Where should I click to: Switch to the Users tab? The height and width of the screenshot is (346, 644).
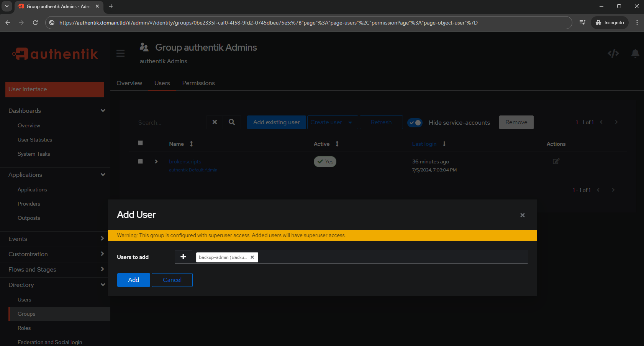[x=162, y=83]
